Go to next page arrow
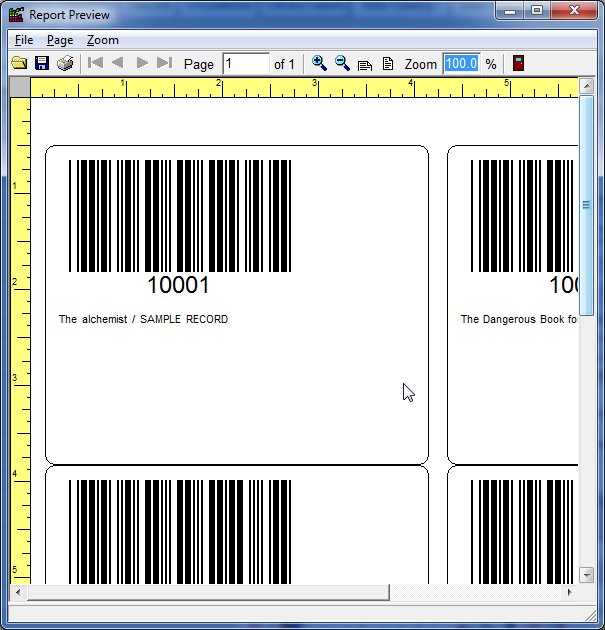The height and width of the screenshot is (630, 605). click(142, 63)
